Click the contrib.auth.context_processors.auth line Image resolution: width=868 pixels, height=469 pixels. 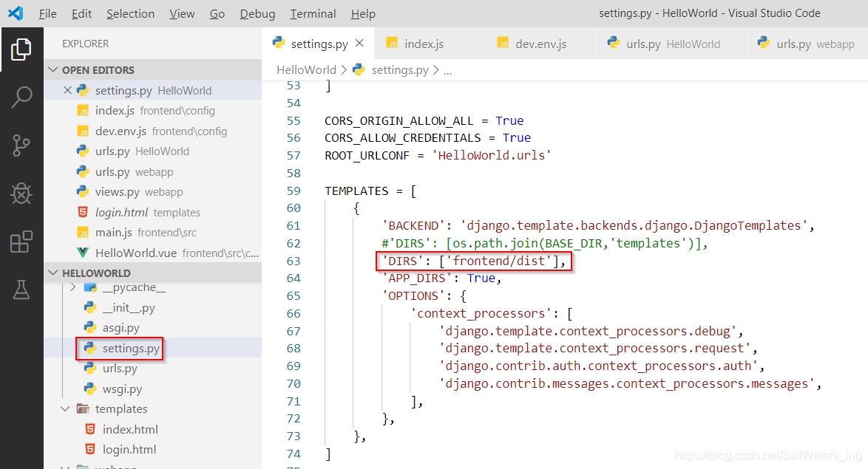(602, 366)
